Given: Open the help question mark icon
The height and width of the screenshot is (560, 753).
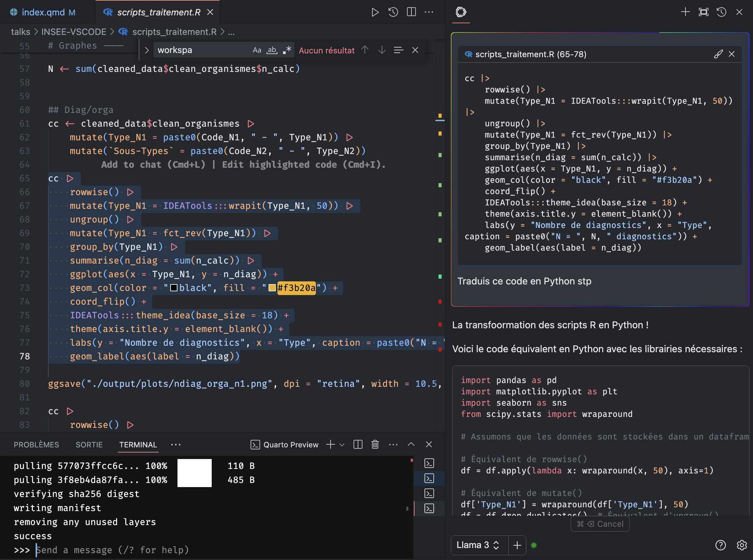Looking at the screenshot, I should pos(720,545).
